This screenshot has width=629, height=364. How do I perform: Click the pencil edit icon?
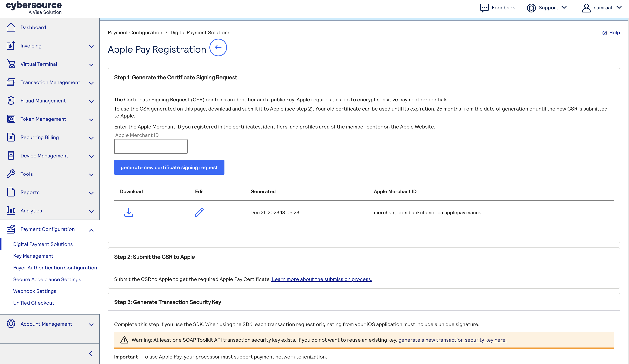199,212
